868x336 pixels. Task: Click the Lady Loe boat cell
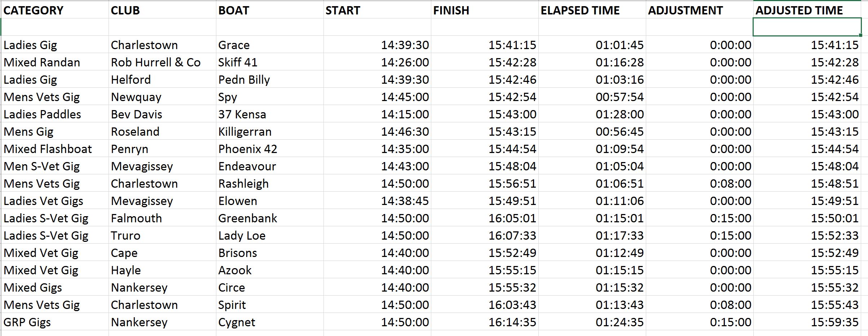(270, 235)
